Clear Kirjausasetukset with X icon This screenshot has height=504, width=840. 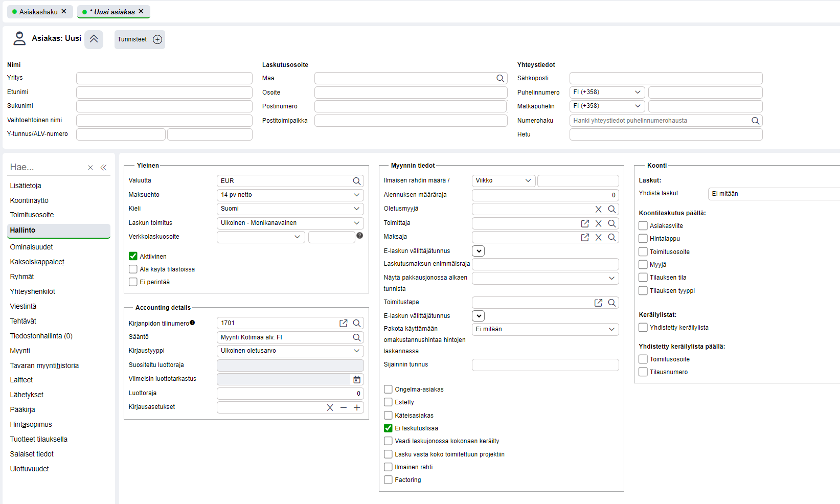[x=330, y=407]
